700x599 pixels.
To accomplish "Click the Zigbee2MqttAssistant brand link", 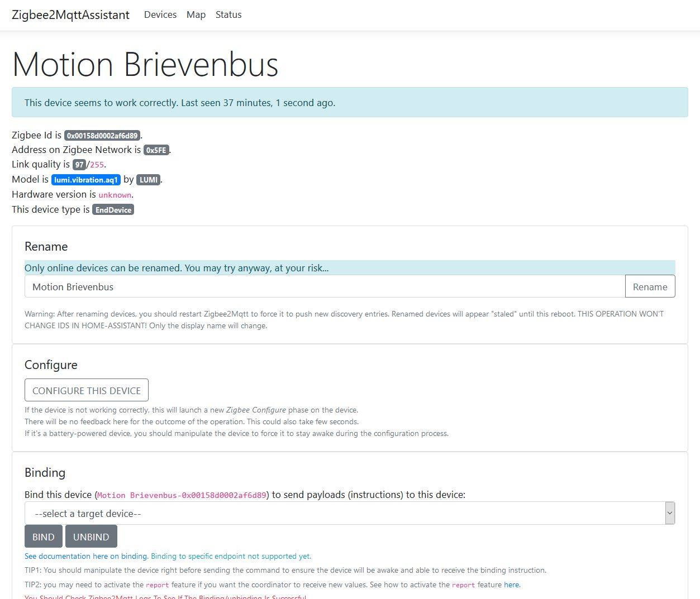I will pos(70,15).
